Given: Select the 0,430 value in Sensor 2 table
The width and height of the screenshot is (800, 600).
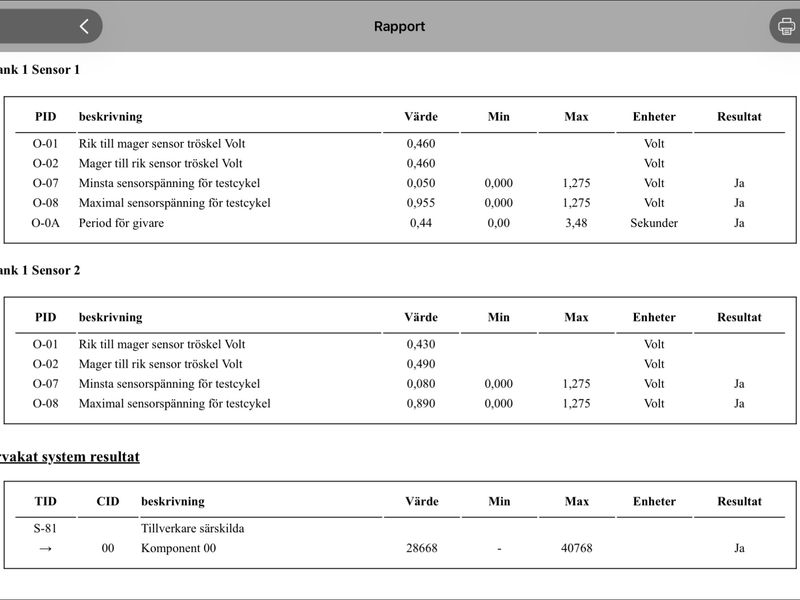Looking at the screenshot, I should (421, 344).
